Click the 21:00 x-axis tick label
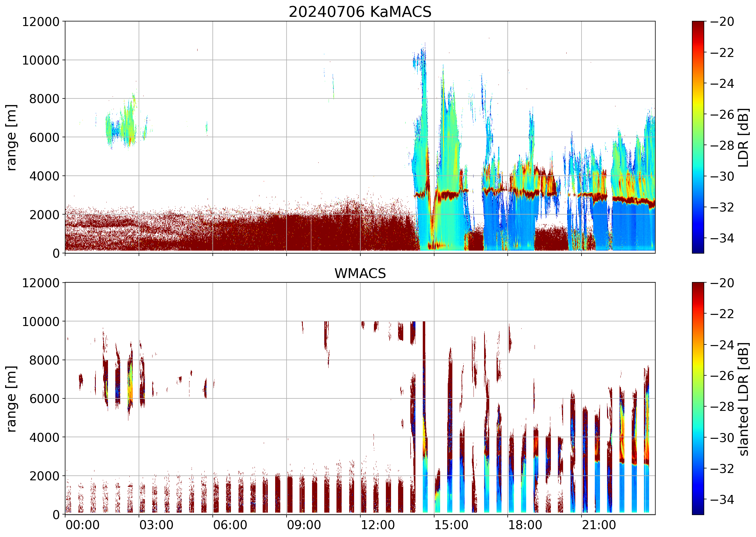This screenshot has height=537, width=756. tap(599, 525)
